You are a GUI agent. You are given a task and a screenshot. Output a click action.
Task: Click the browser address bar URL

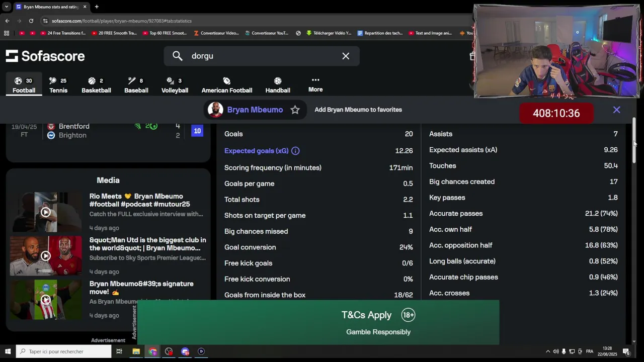122,21
